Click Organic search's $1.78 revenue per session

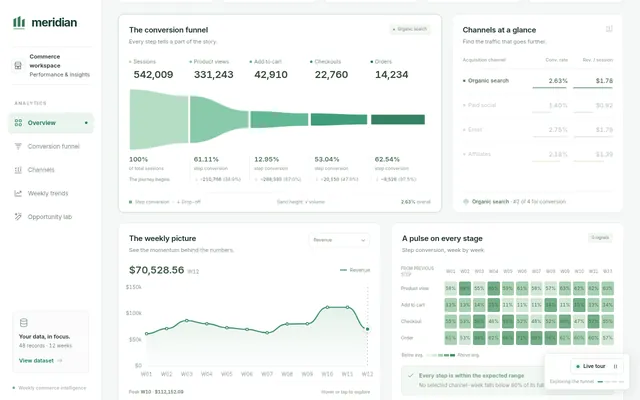pyautogui.click(x=604, y=81)
